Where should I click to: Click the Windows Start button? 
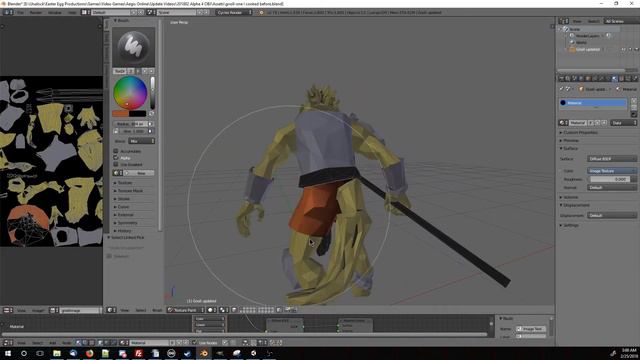[8, 353]
